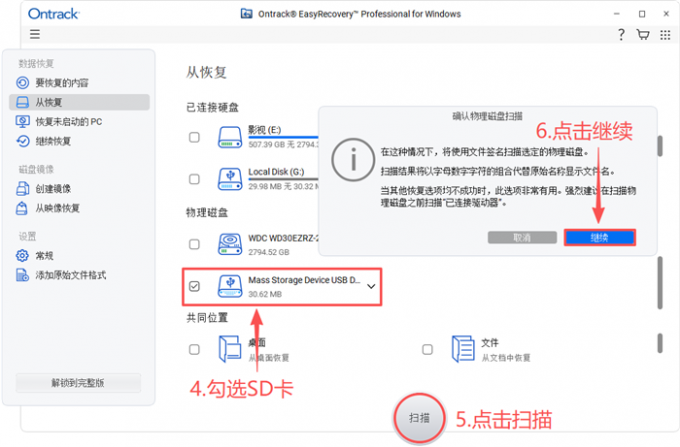Click the 添加原始文件格式 file icon
Image resolution: width=680 pixels, height=447 pixels.
[x=23, y=275]
